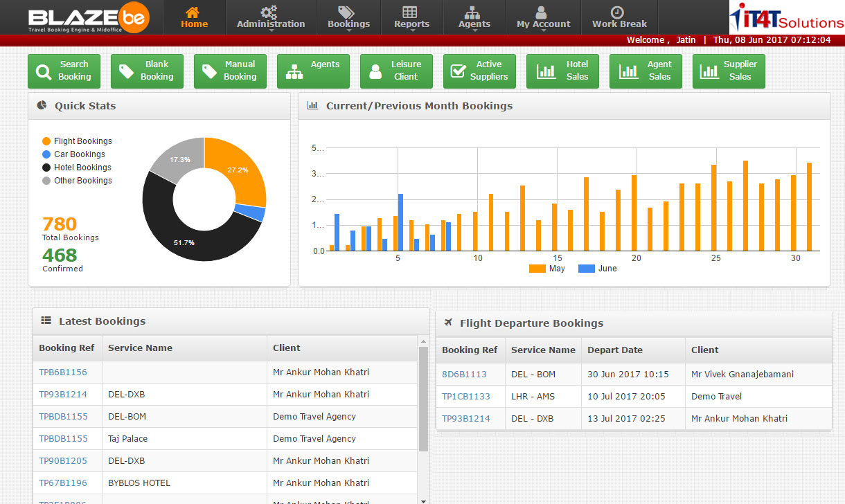Open booking TPBDB1155 for Taj Palace

coord(63,439)
